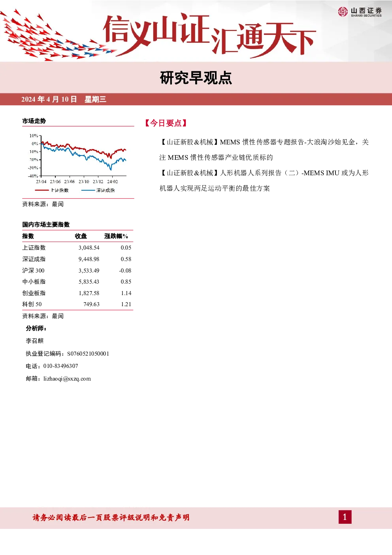Click the Shanxi Securities logo icon
Viewport: 392px width, 555px height.
(x=343, y=12)
